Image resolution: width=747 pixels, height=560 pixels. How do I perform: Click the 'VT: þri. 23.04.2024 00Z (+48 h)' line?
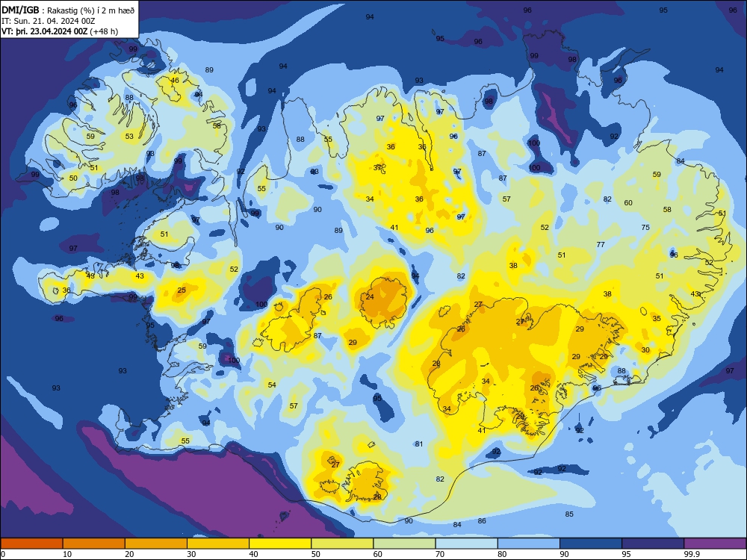[x=60, y=31]
